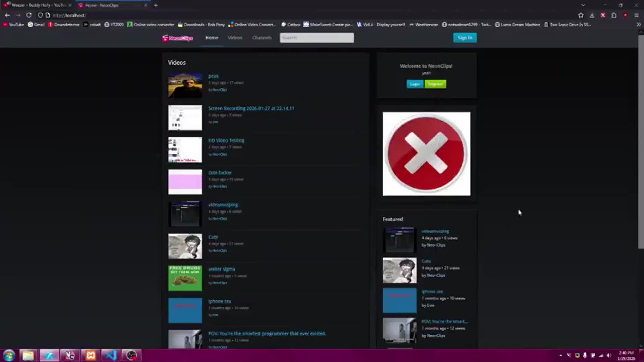Open XAMPP from the taskbar
This screenshot has width=644, height=362.
coord(91,355)
